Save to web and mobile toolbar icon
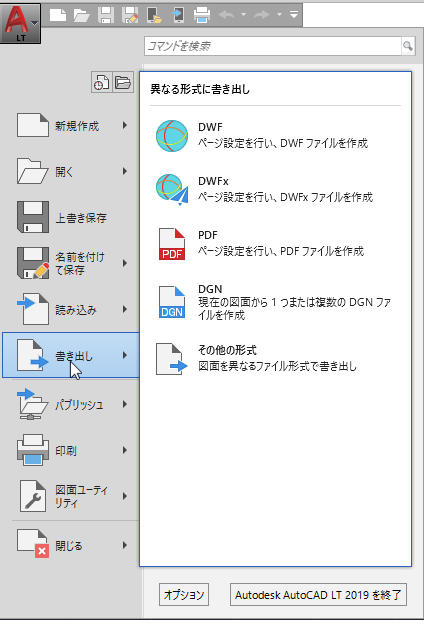The width and height of the screenshot is (435, 630). pyautogui.click(x=178, y=15)
